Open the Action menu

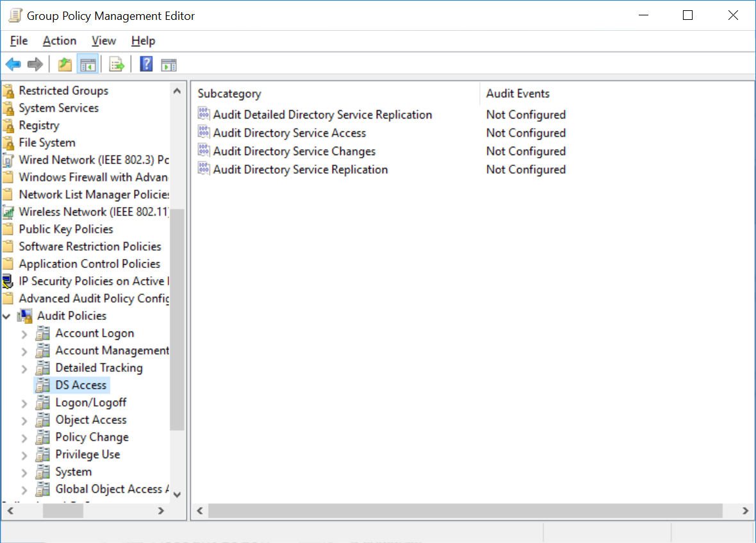[x=60, y=41]
